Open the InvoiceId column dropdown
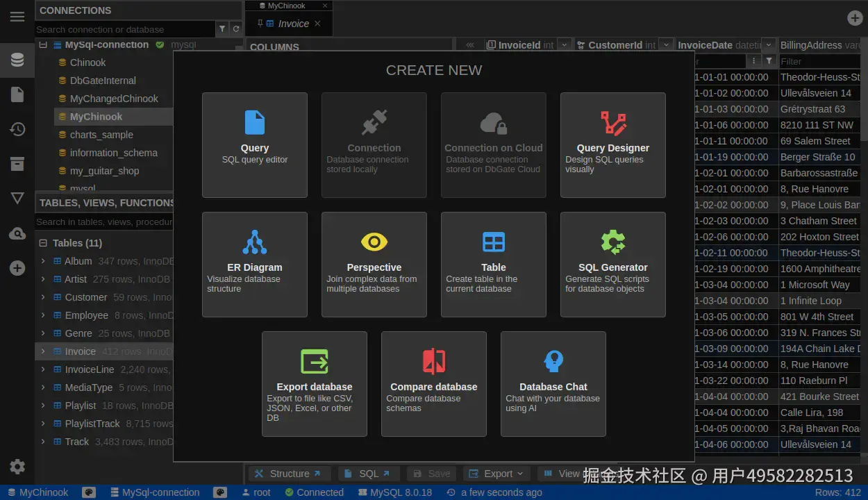868x500 pixels. [564, 45]
